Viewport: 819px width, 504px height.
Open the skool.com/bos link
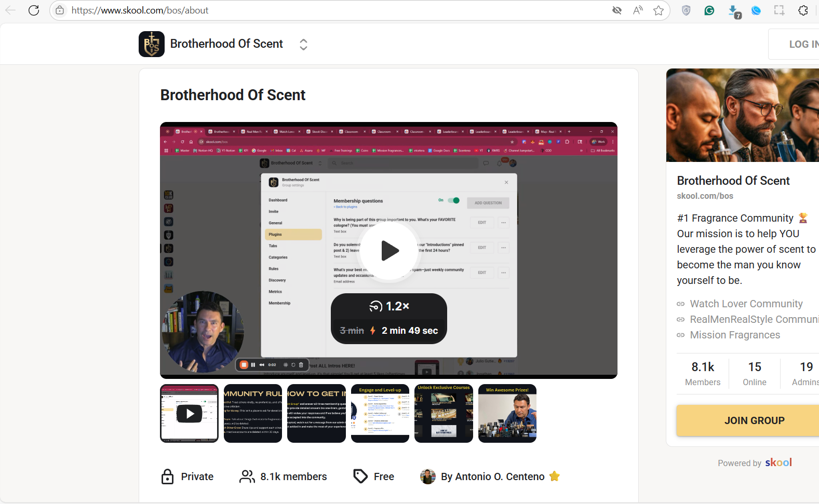tap(705, 196)
